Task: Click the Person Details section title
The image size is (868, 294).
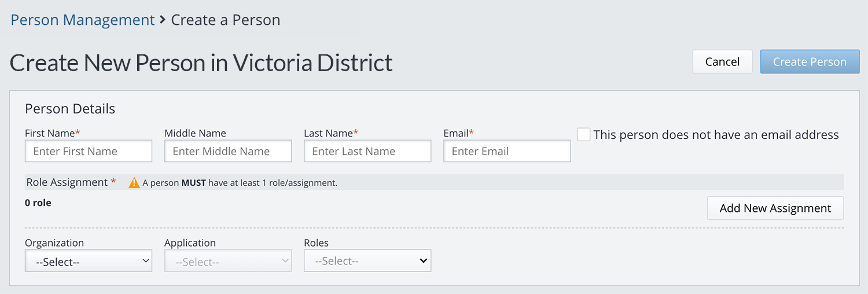Action: point(70,109)
